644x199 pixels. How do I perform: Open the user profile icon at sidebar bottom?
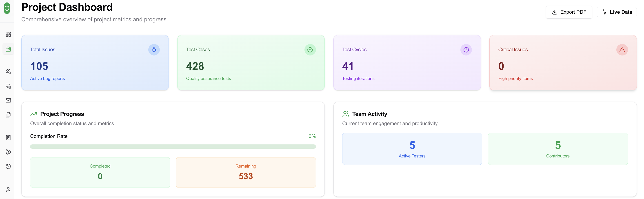(x=8, y=190)
